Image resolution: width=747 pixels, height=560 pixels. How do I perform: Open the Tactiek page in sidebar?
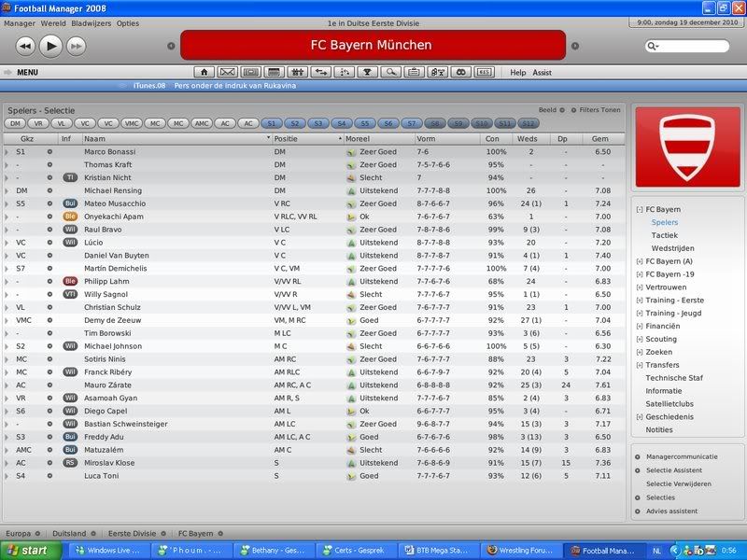665,235
